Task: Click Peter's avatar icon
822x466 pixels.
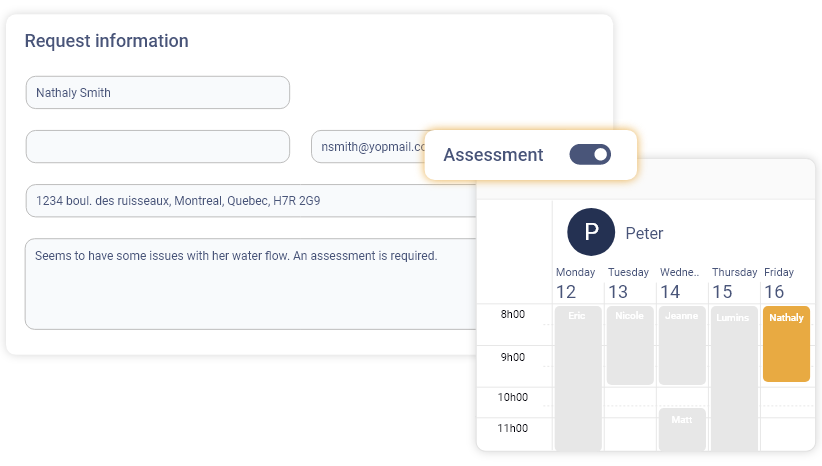Action: pos(591,233)
